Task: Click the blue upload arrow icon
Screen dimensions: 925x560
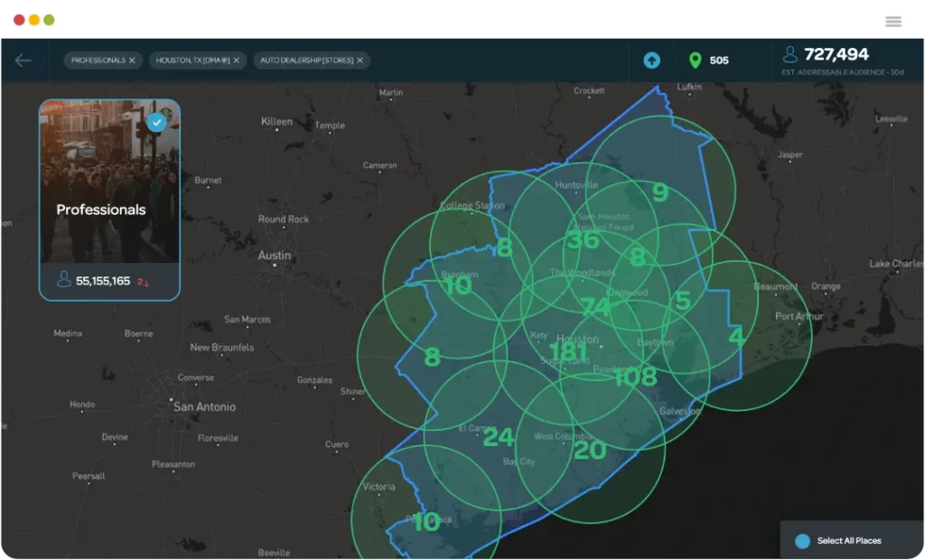Action: tap(652, 61)
